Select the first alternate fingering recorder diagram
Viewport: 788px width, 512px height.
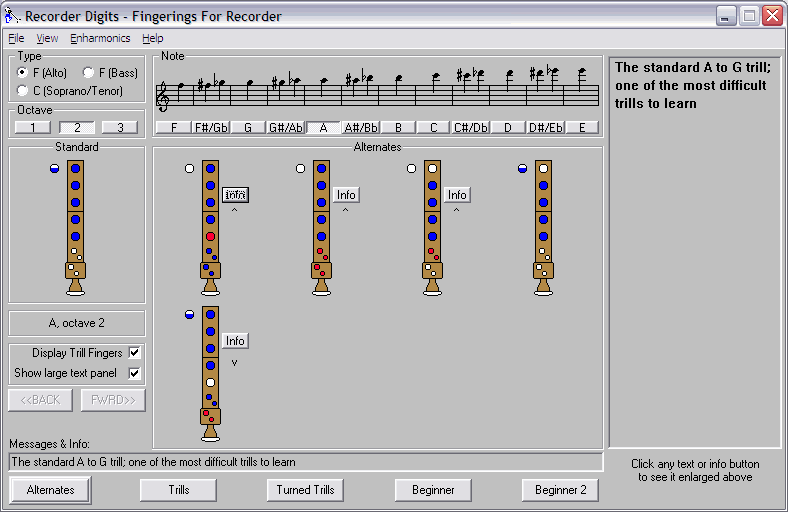pyautogui.click(x=210, y=226)
